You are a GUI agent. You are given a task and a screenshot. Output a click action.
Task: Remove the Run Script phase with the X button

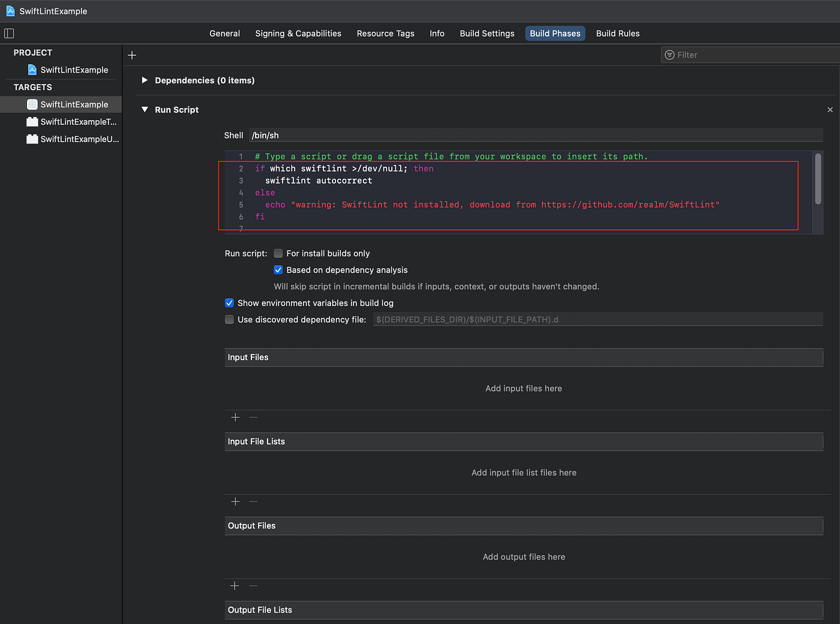pos(830,110)
